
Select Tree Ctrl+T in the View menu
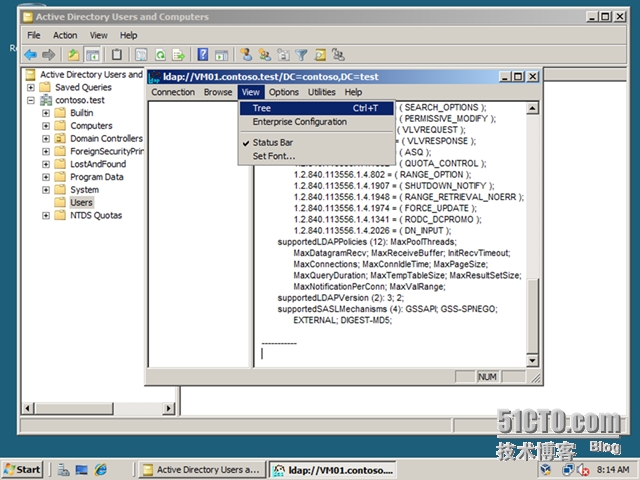pyautogui.click(x=316, y=108)
